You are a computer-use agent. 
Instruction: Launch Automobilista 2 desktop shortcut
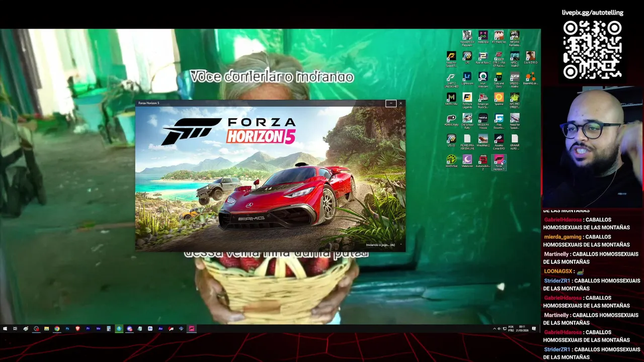[483, 163]
